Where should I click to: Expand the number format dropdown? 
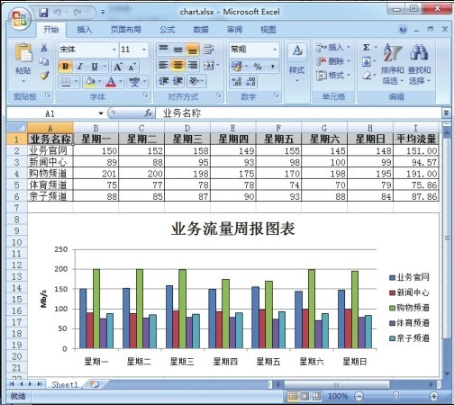tap(275, 50)
